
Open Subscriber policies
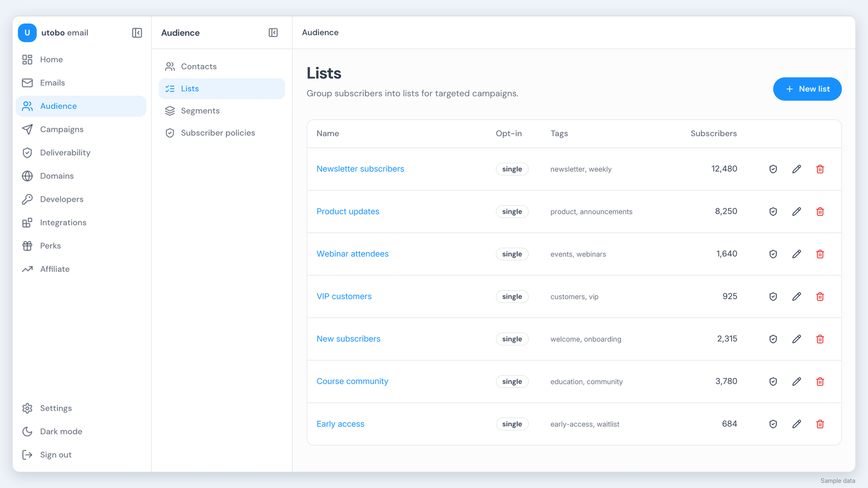coord(222,133)
